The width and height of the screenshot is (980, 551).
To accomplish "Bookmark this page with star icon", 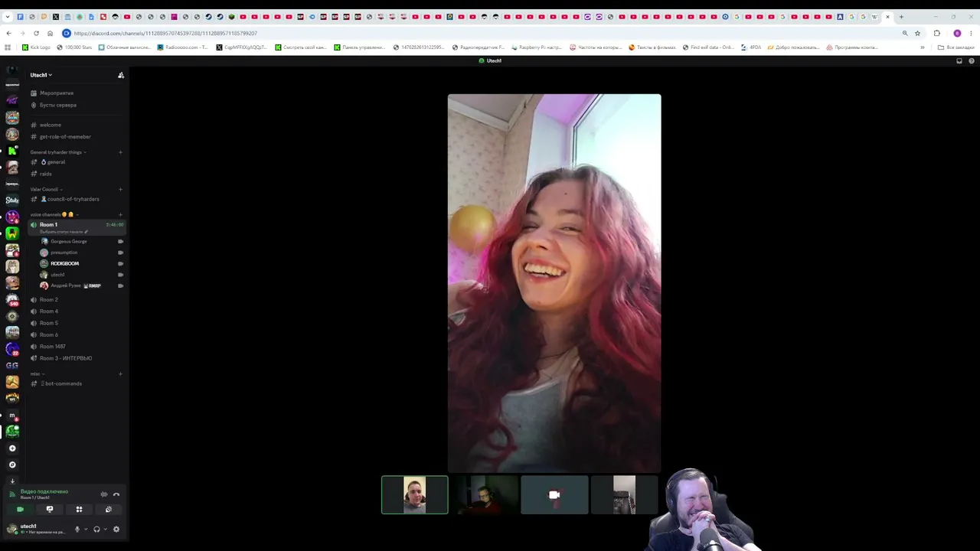I will tap(917, 33).
